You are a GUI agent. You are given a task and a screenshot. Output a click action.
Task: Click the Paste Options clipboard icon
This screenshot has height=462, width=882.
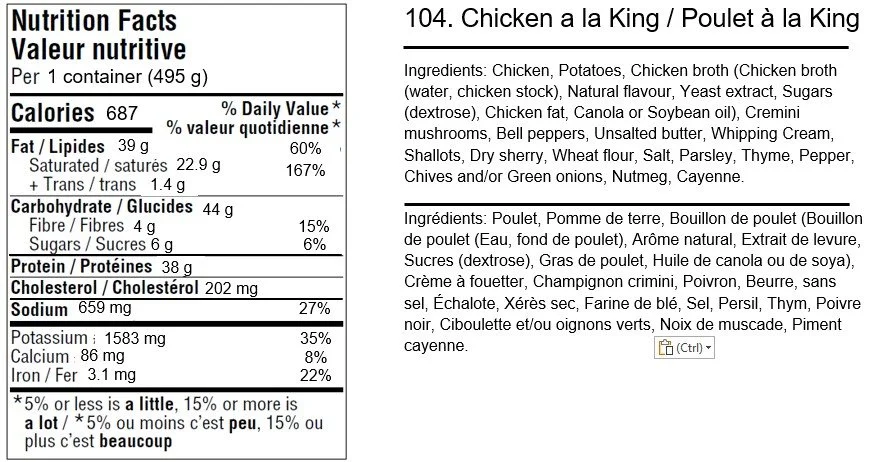pyautogui.click(x=665, y=348)
